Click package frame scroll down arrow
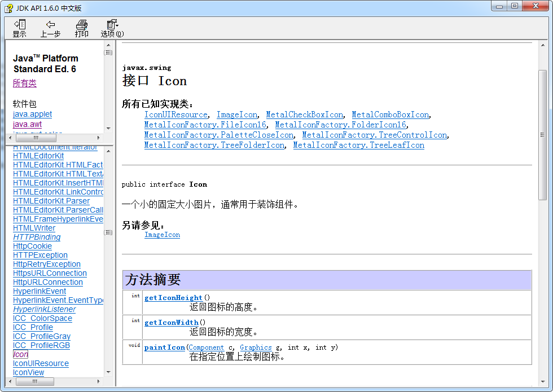553x392 pixels. pyautogui.click(x=108, y=129)
